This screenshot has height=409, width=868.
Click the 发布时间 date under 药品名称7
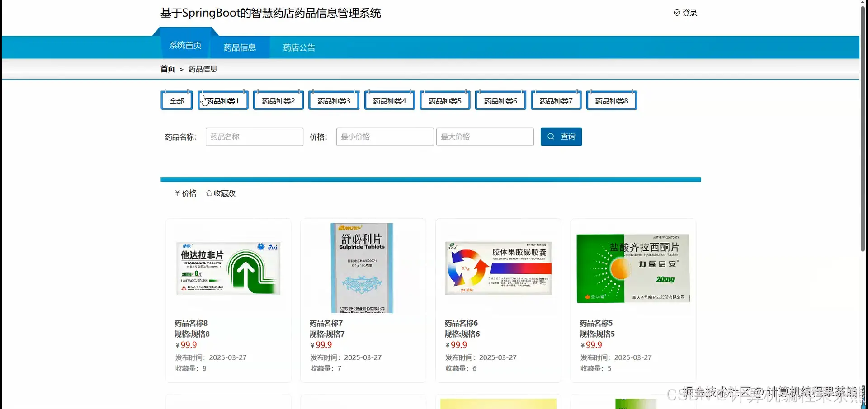346,357
